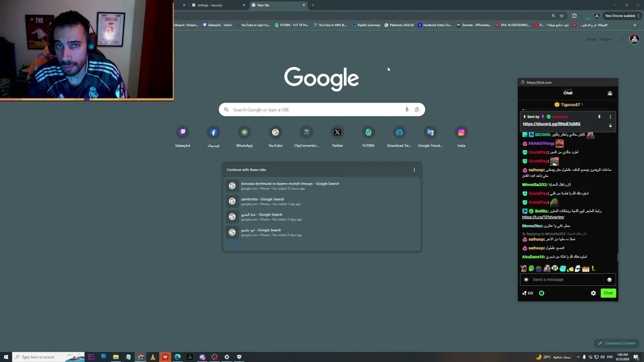Open the t.co/131dvwrlmr link in chat
Viewport: 644px width, 362px height.
click(x=543, y=217)
